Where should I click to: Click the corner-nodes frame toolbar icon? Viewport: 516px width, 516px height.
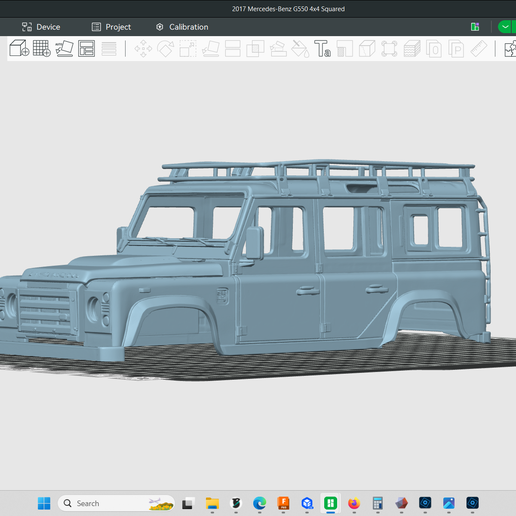point(389,49)
